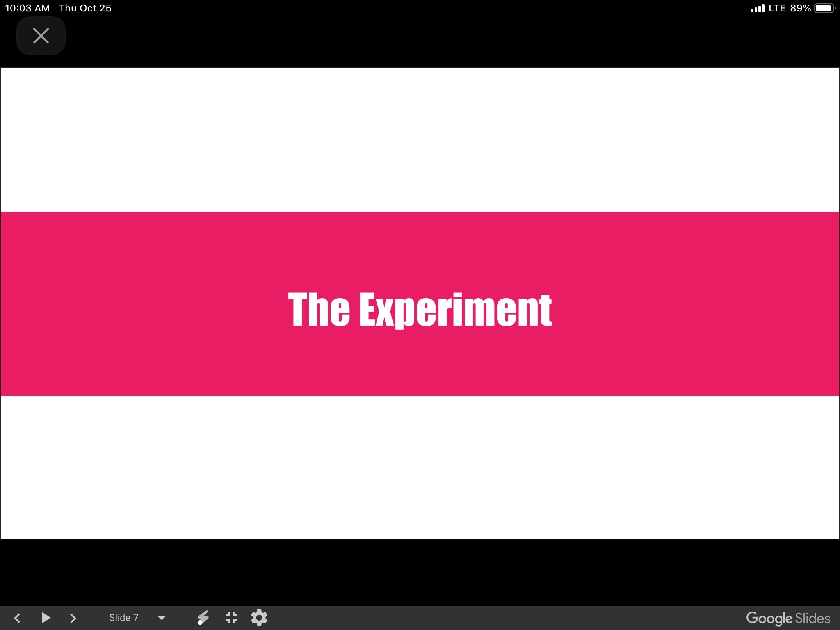Open presentation settings gear
Viewport: 840px width, 630px height.
(x=259, y=618)
